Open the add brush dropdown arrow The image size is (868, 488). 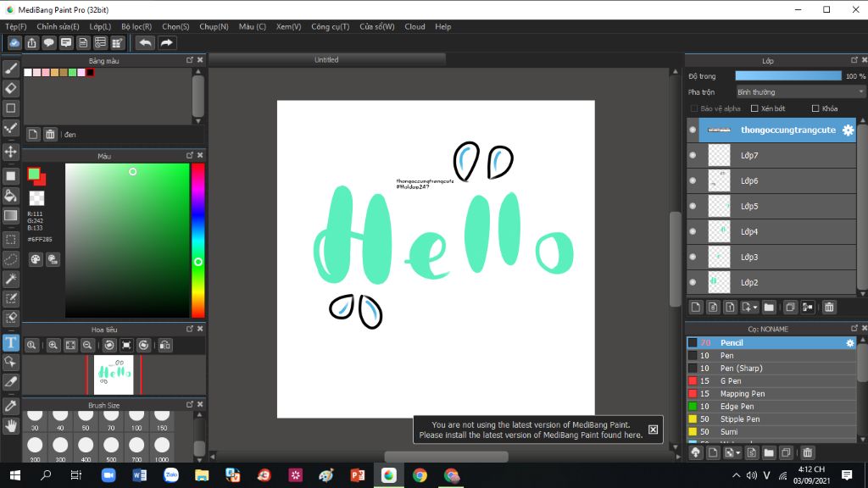738,453
